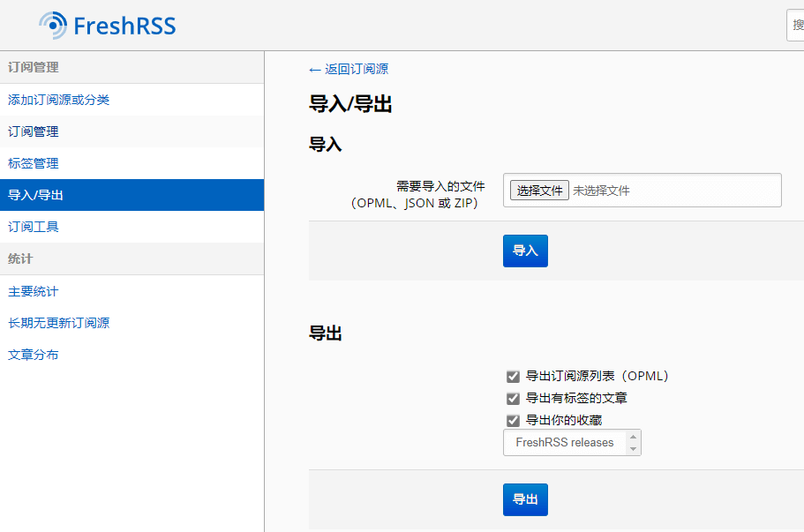The height and width of the screenshot is (532, 804).
Task: Click the search box in the header
Action: (x=795, y=26)
